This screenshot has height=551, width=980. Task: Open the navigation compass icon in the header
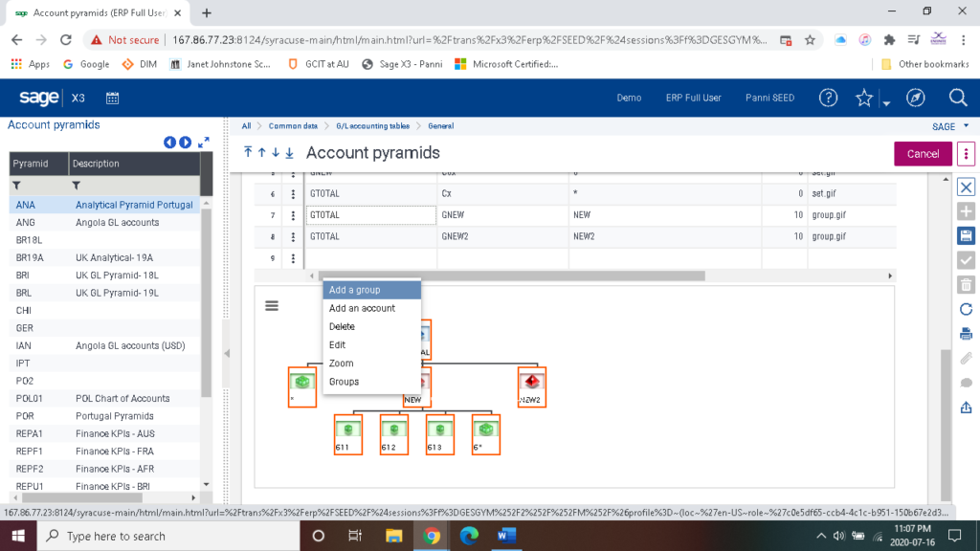[x=916, y=98]
